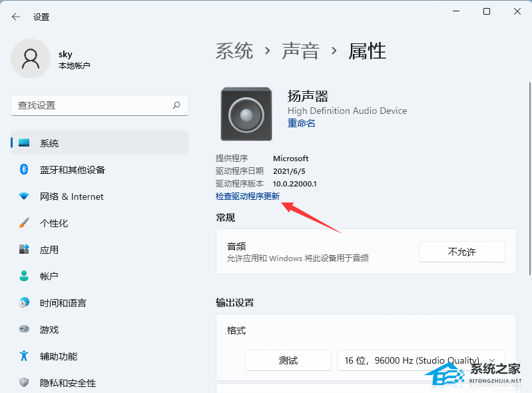Open 帐户 settings
This screenshot has height=393, width=532.
click(100, 276)
